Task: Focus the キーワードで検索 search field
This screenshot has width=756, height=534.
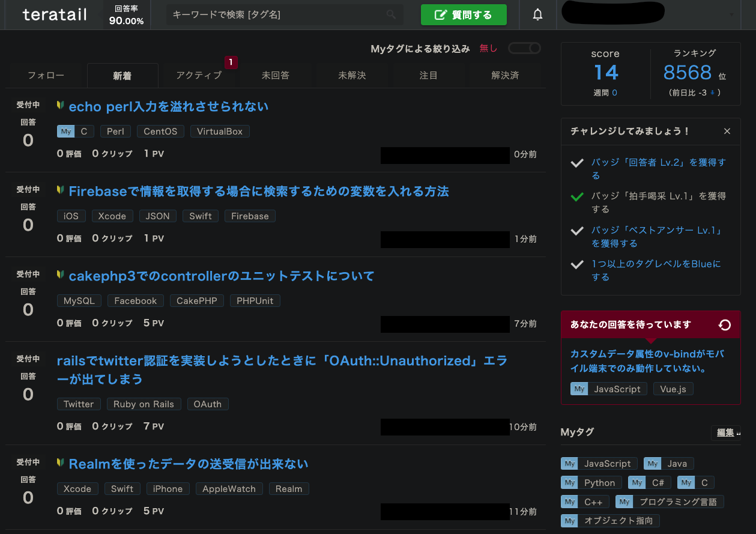Action: pos(285,15)
